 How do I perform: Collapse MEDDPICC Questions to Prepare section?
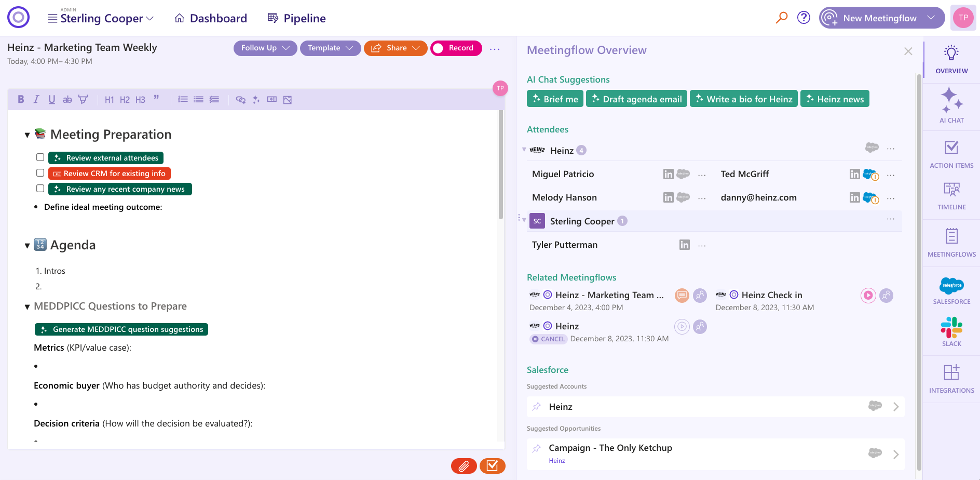coord(27,307)
